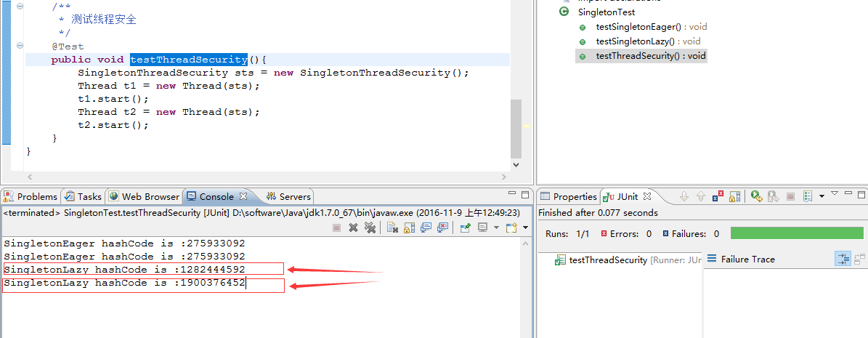Open Test Run History dropdown arrow
This screenshot has width=868, height=338.
point(822,196)
